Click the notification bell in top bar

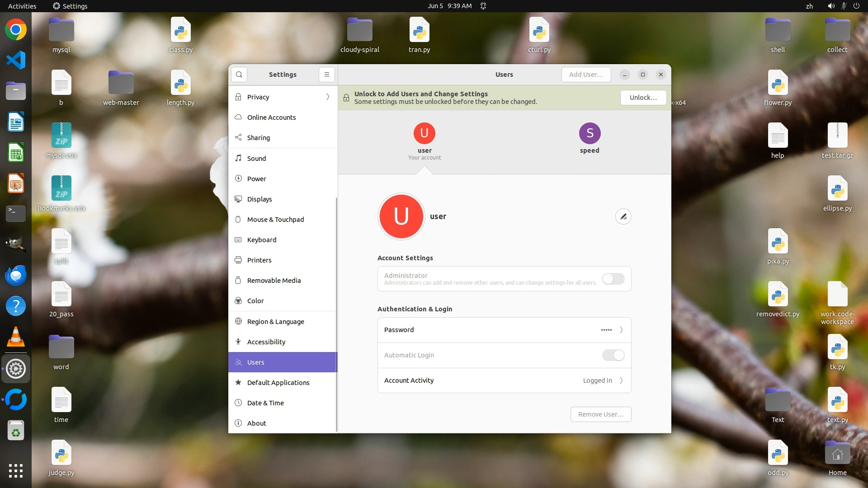[x=483, y=6]
